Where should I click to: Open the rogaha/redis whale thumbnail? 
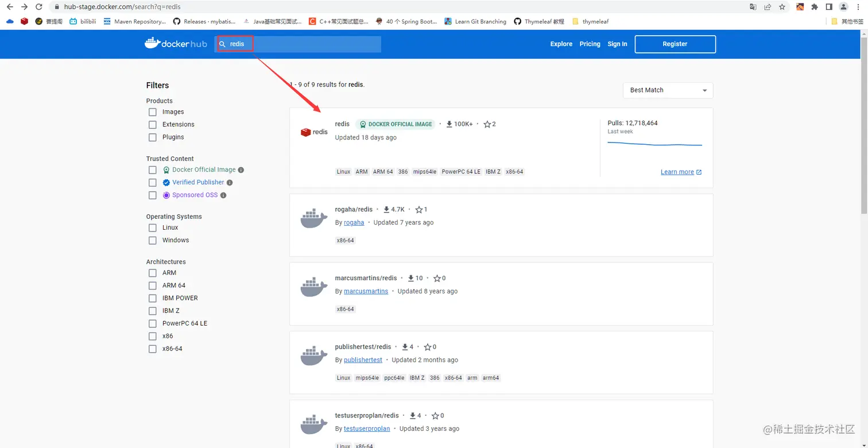pyautogui.click(x=314, y=219)
